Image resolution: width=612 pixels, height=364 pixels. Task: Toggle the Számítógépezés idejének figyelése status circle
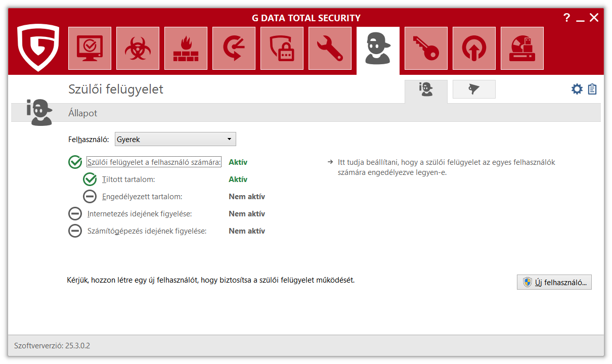coord(75,231)
